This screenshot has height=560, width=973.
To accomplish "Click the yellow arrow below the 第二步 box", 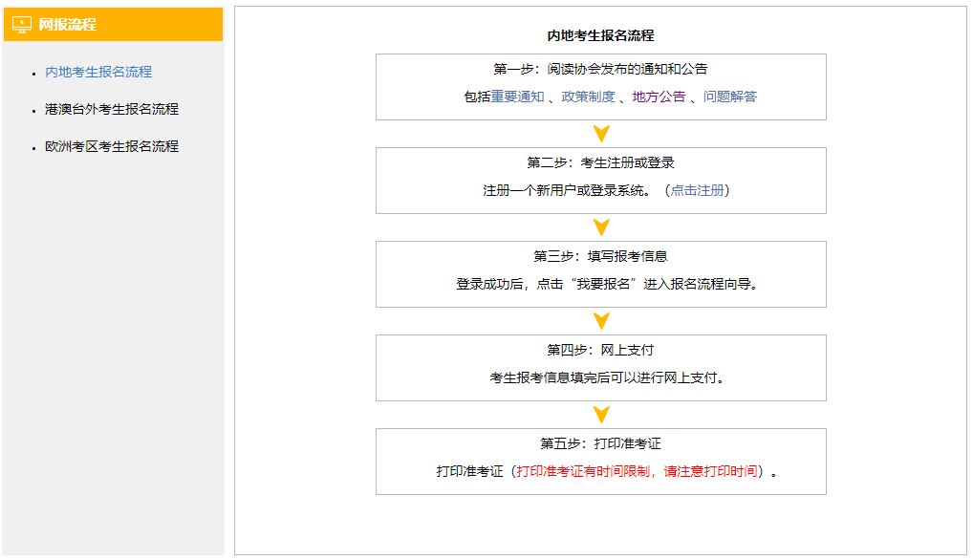I will tap(601, 227).
